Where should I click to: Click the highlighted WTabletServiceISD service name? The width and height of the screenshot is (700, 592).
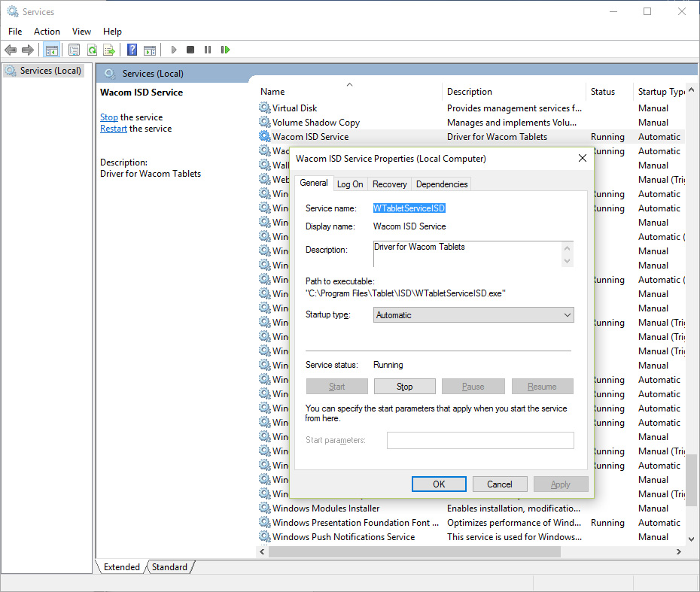[x=409, y=208]
